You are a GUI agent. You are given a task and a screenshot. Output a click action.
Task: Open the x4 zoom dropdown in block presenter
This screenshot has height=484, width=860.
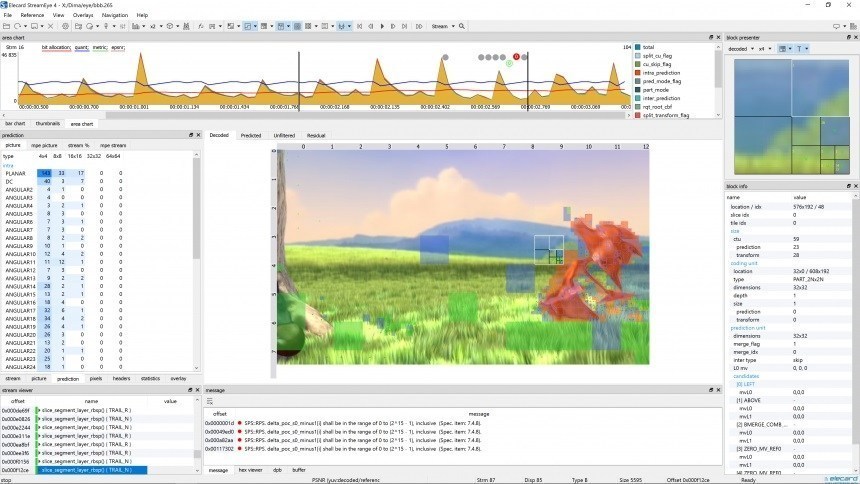[x=765, y=49]
